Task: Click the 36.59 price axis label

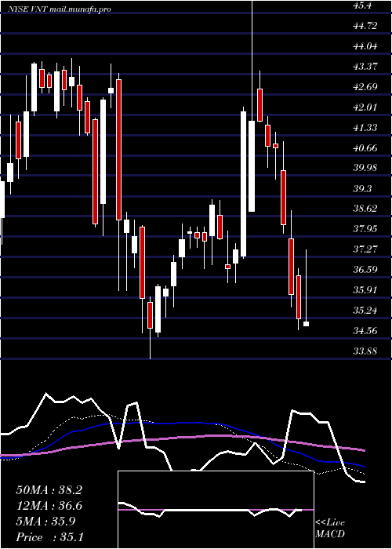Action: [x=365, y=269]
